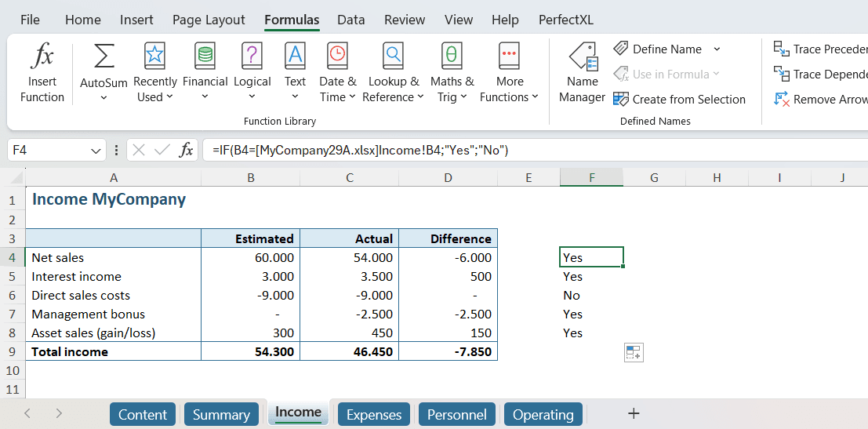
Task: Click the Select All corner triangle
Action: coord(16,178)
